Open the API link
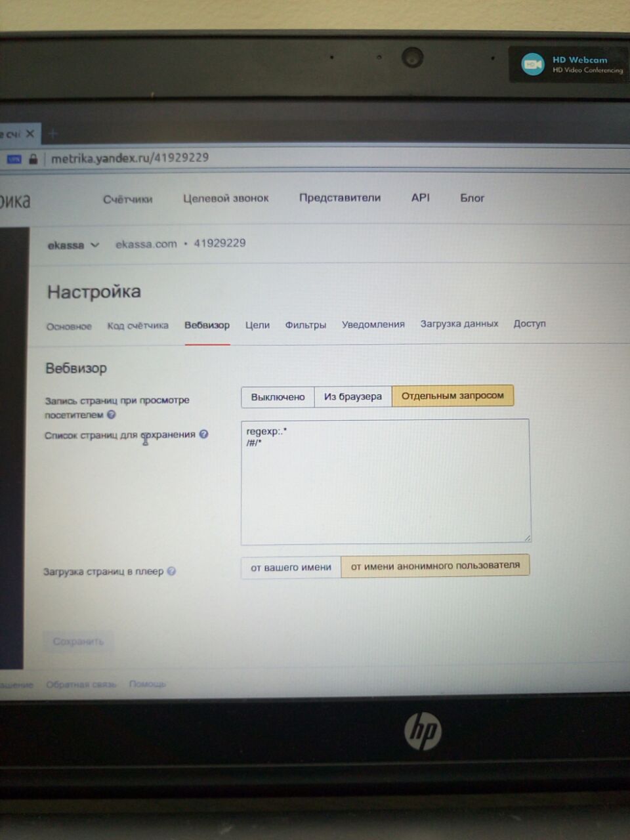 pyautogui.click(x=420, y=197)
